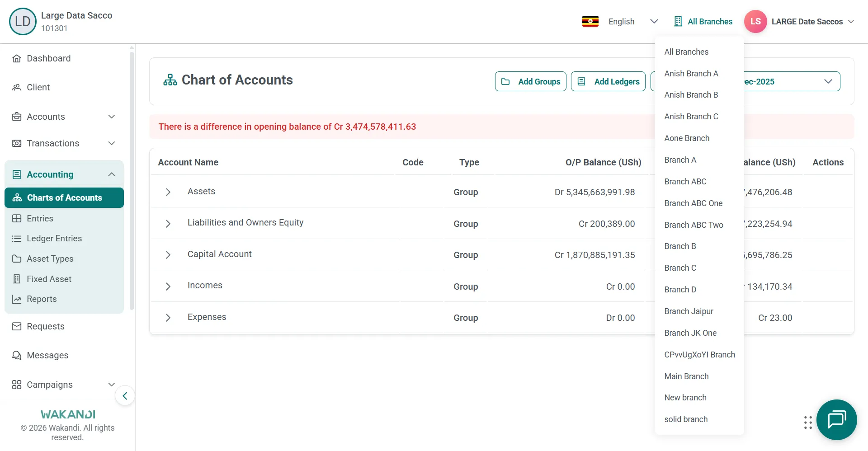Screen dimensions: 868x451
Task: Choose Main Branch option
Action: pos(699,376)
